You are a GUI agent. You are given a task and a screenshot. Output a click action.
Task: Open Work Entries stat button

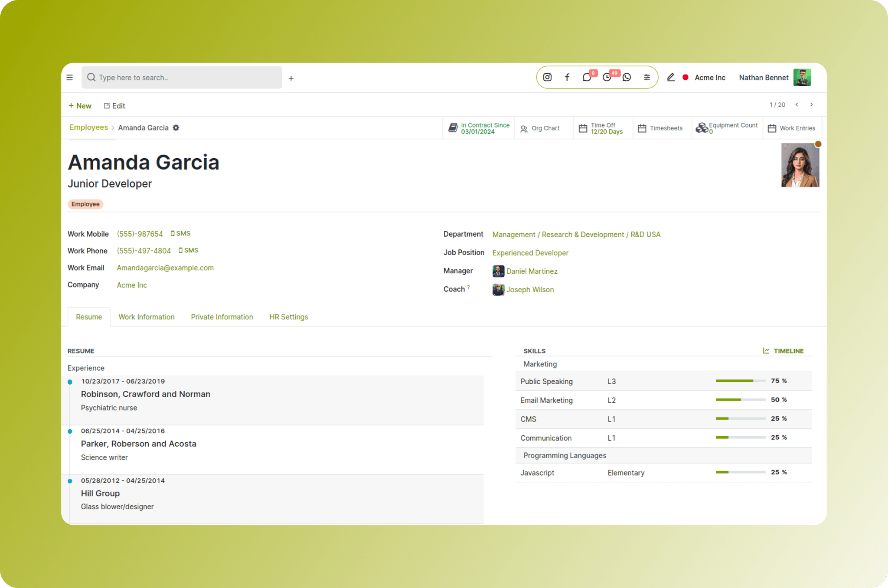coord(792,128)
